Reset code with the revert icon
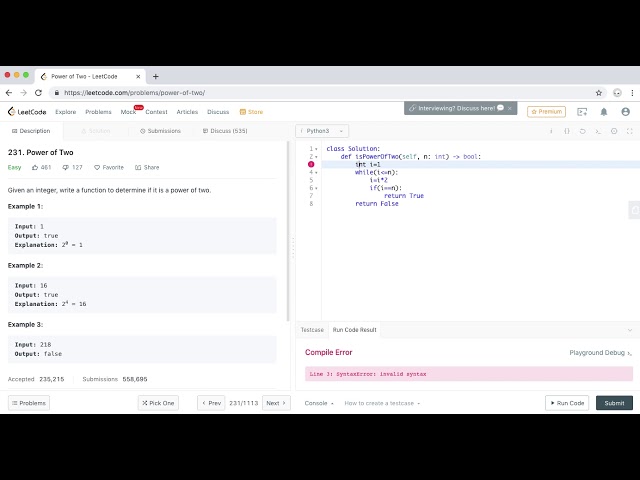Viewport: 640px width, 480px height. [582, 131]
